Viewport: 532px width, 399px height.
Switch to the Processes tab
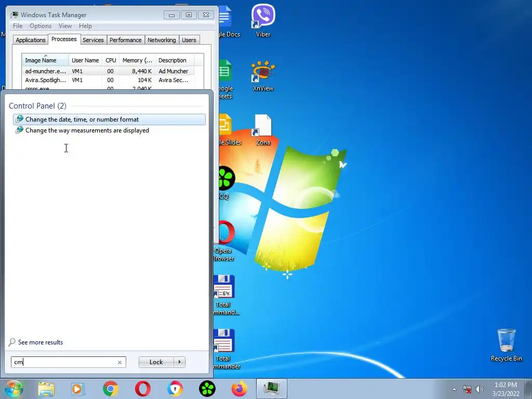coord(64,39)
